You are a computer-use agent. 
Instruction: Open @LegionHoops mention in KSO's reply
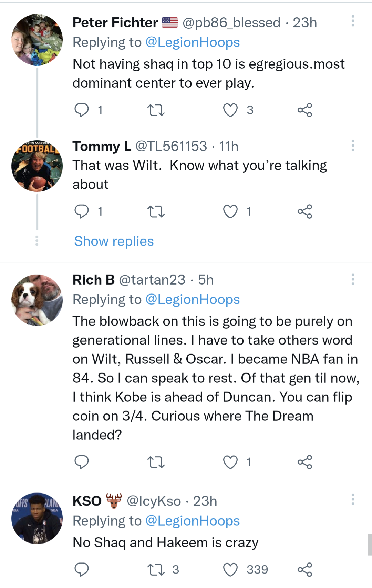pos(193,521)
